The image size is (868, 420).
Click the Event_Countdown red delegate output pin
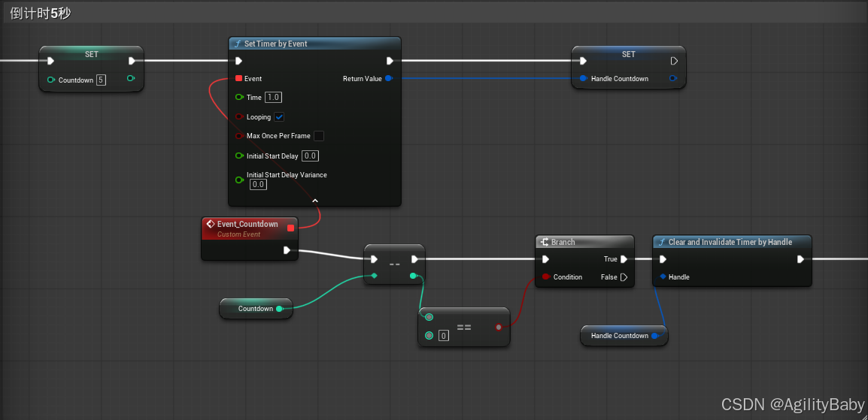click(x=290, y=228)
